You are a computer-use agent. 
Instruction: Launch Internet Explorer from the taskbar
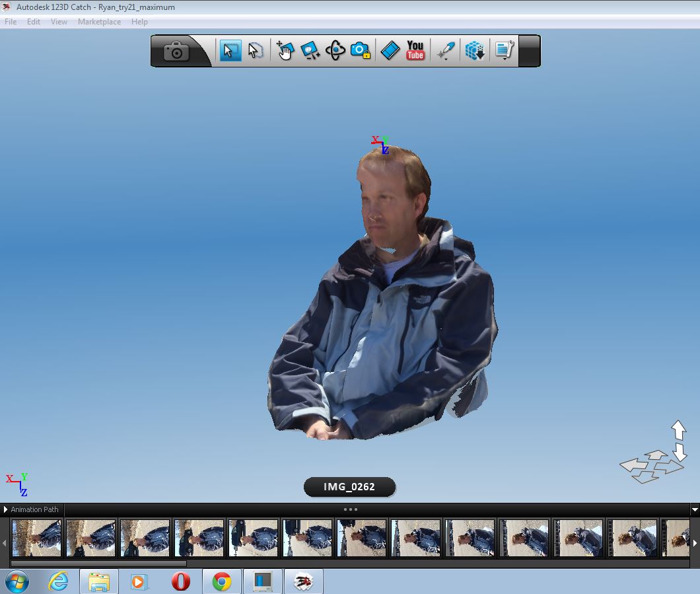59,582
